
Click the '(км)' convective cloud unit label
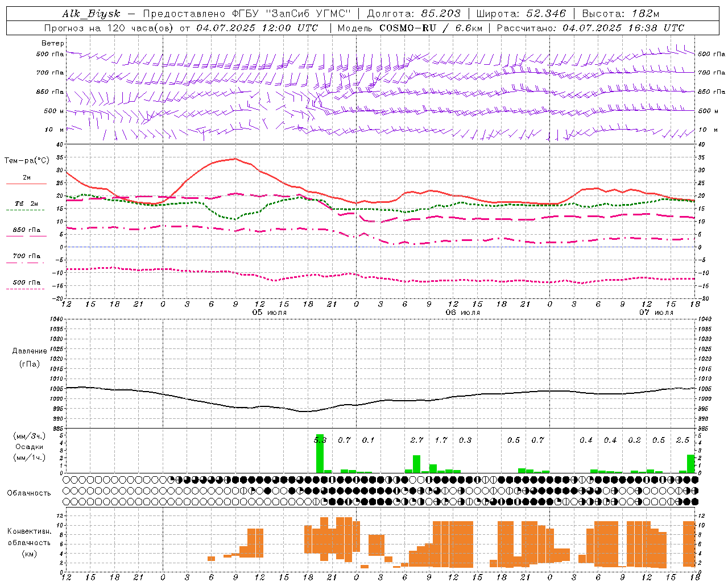click(x=30, y=554)
